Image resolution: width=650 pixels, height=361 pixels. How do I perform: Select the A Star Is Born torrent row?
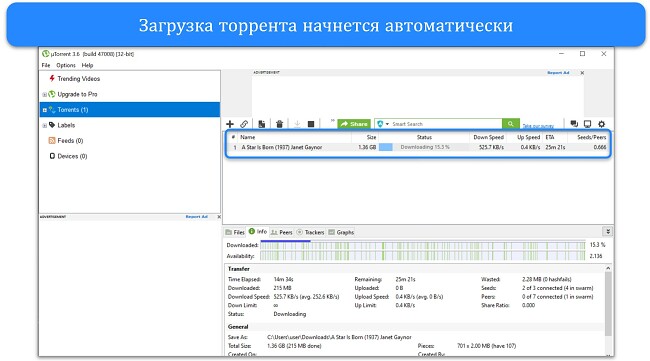(418, 147)
